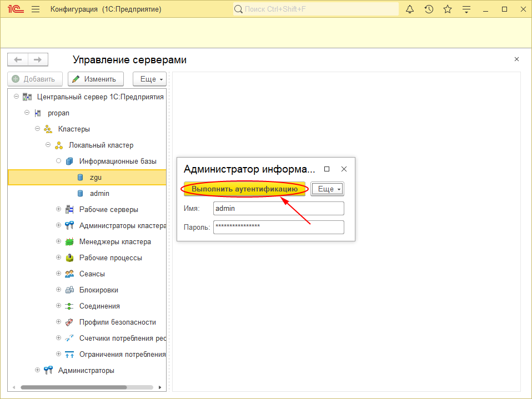
Task: Click the zgu database icon
Action: pyautogui.click(x=80, y=177)
